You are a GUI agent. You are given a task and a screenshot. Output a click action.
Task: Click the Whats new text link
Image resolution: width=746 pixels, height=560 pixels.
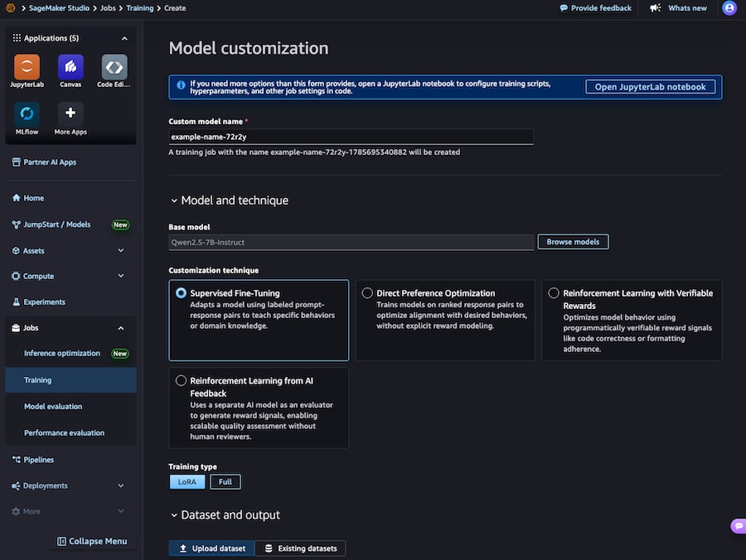(687, 8)
